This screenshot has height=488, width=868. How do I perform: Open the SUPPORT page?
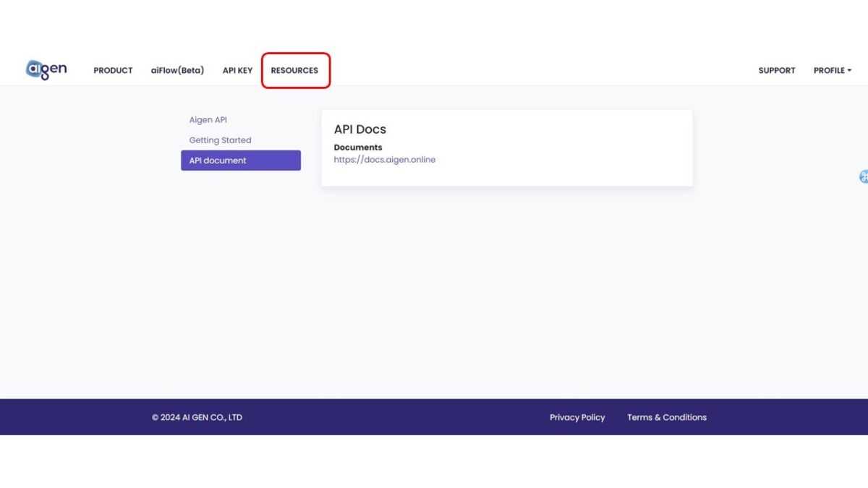(x=776, y=70)
